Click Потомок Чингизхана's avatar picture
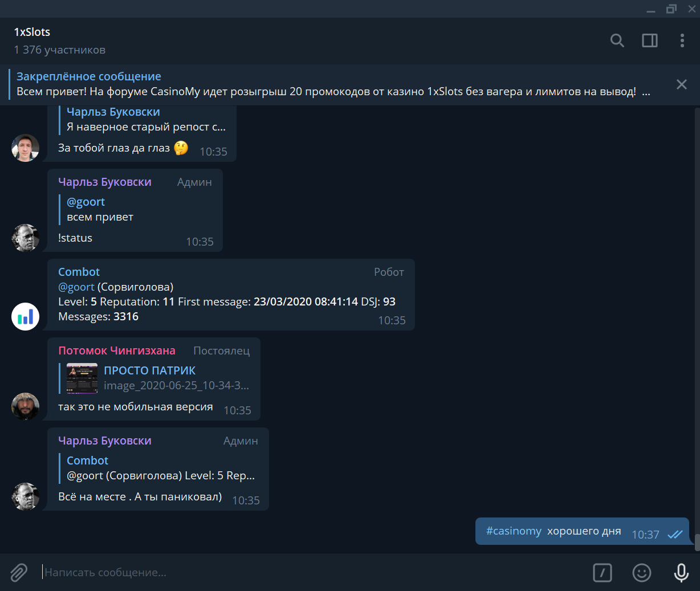 25,406
